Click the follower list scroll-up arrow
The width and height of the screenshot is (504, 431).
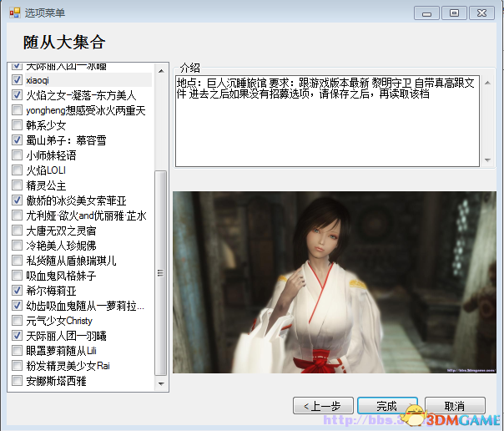[161, 71]
